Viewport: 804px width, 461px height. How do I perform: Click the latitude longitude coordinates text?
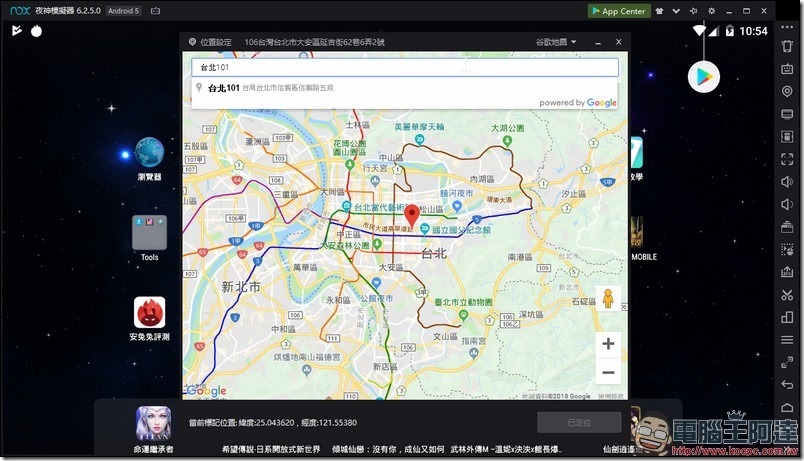(273, 423)
